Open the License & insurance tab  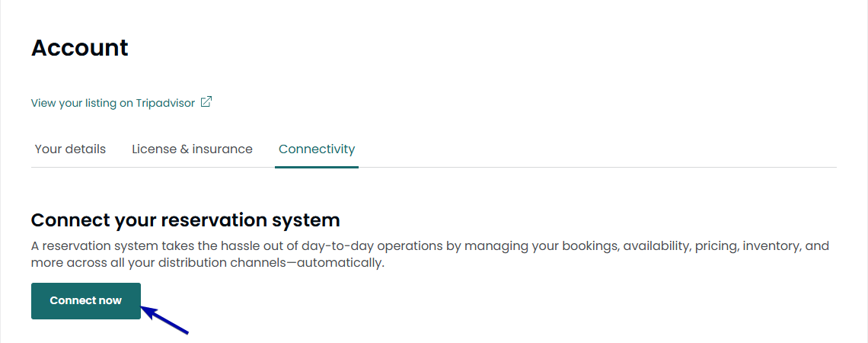pos(192,149)
